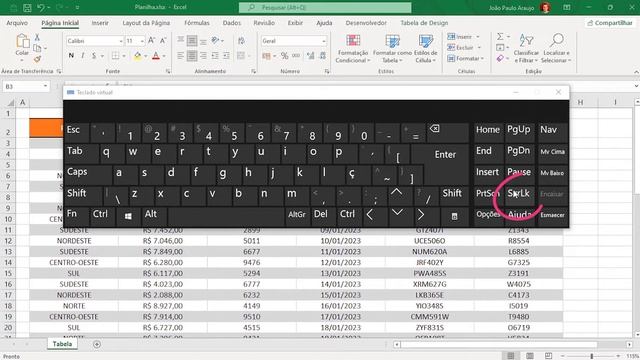
Task: Decrease font size with smaller A
Action: coord(162,41)
